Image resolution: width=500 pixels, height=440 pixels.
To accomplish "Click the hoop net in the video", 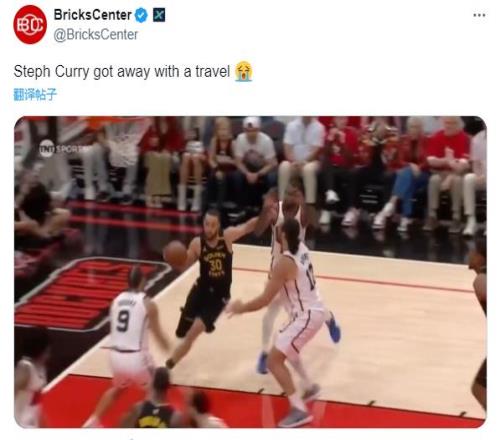I will point(124,142).
